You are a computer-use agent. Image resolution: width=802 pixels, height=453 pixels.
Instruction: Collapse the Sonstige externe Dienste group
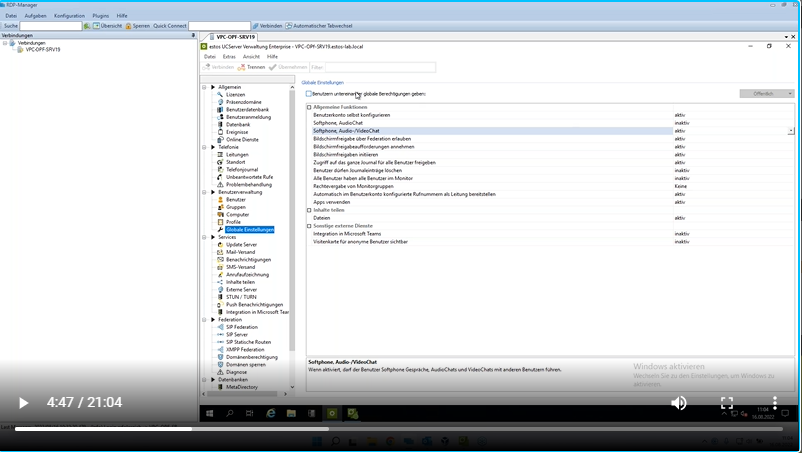pyautogui.click(x=309, y=226)
